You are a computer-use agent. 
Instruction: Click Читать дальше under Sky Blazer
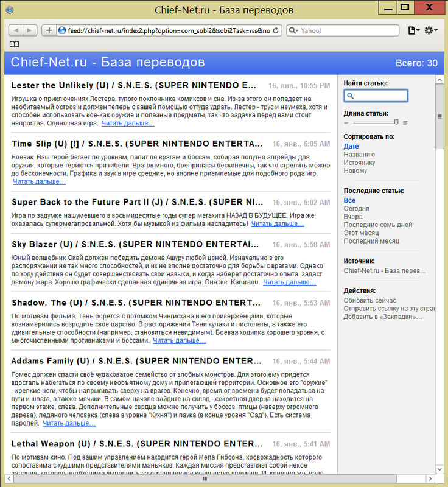[x=289, y=282]
